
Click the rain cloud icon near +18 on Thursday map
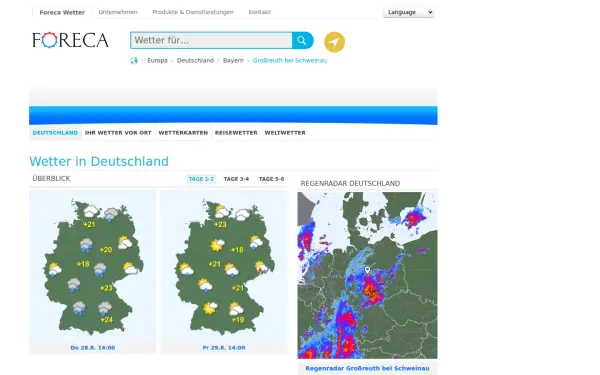point(100,270)
